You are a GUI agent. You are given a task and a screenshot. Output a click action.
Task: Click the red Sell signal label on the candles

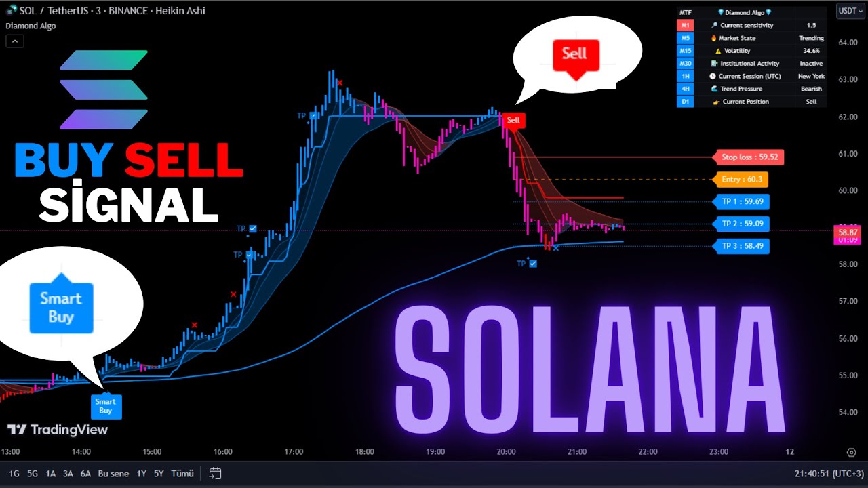click(x=513, y=121)
